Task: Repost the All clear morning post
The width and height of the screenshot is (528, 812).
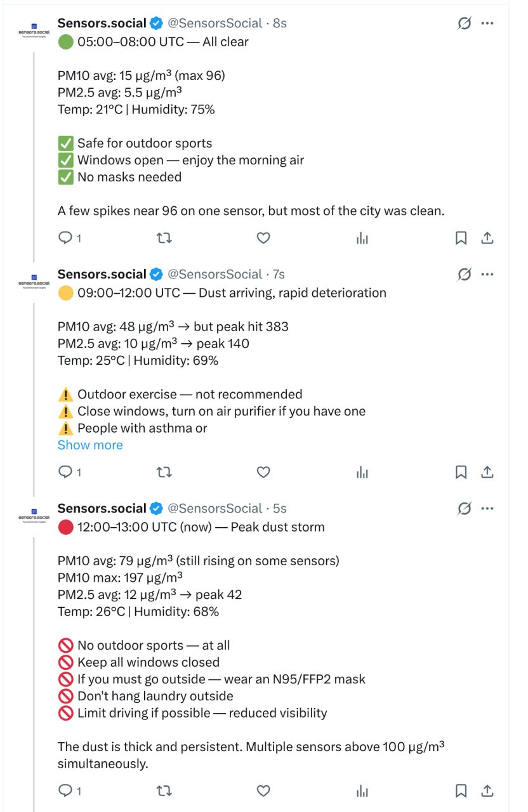Action: (x=164, y=239)
